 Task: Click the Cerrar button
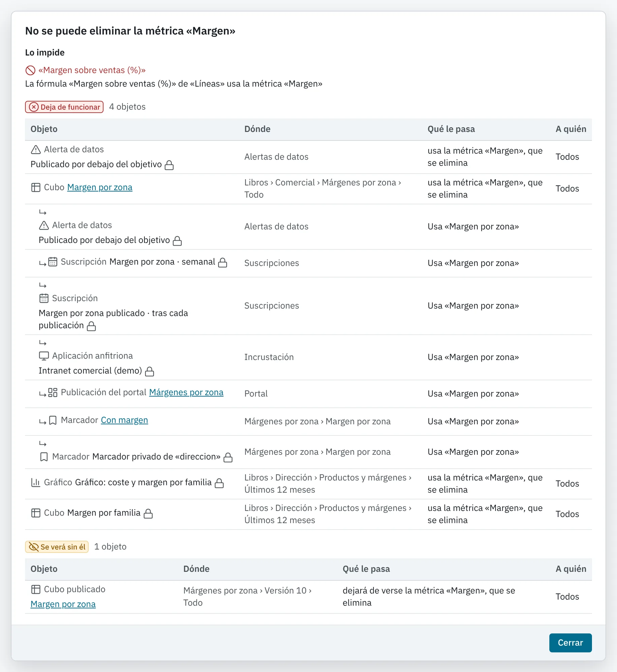click(570, 643)
